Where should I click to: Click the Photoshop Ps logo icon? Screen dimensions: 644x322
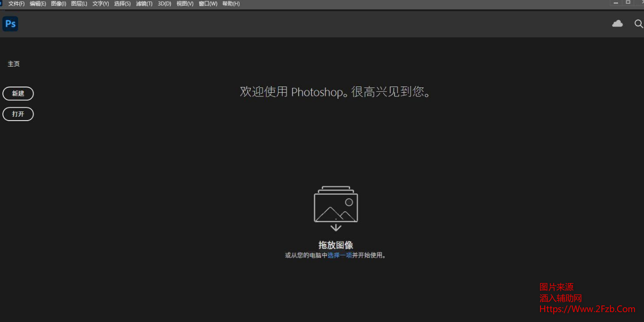coord(10,24)
